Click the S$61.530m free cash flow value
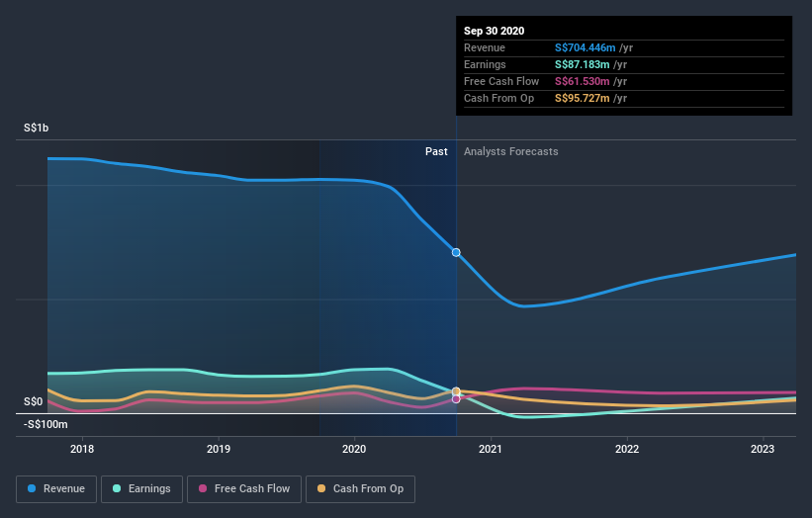Image resolution: width=812 pixels, height=518 pixels. [583, 81]
